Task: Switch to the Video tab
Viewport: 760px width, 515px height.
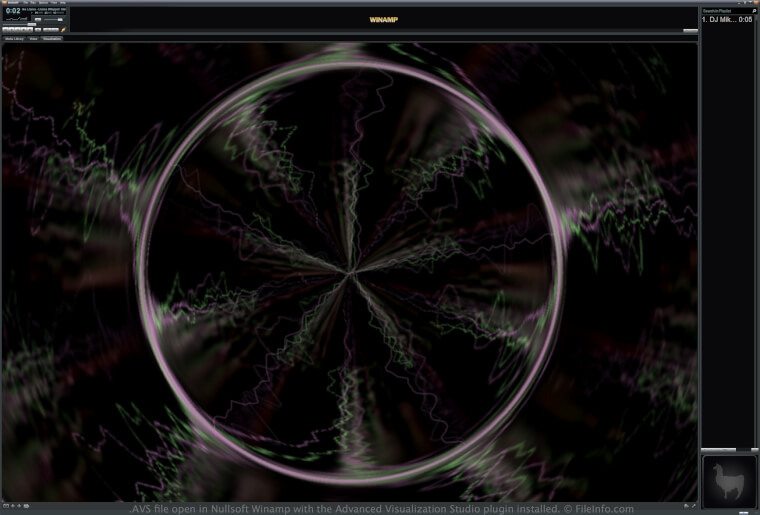Action: (x=33, y=38)
